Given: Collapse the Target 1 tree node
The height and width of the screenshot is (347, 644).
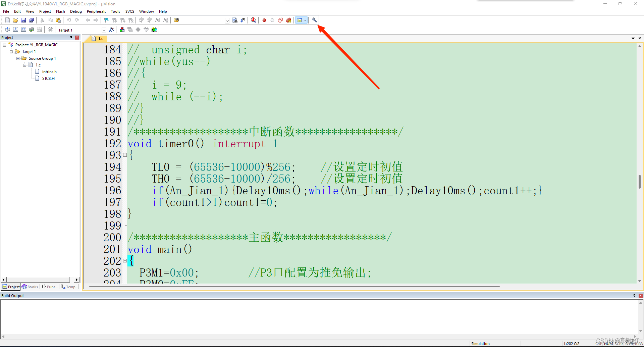Looking at the screenshot, I should point(11,52).
